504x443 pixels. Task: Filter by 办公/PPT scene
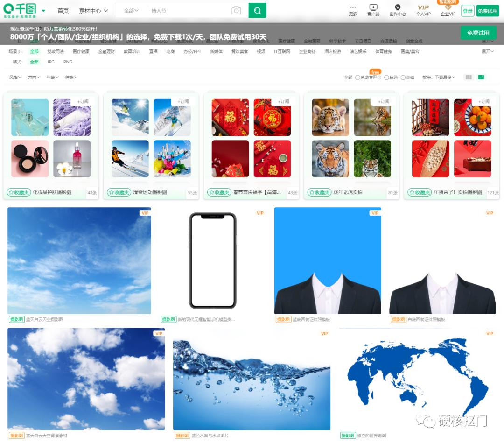click(192, 51)
